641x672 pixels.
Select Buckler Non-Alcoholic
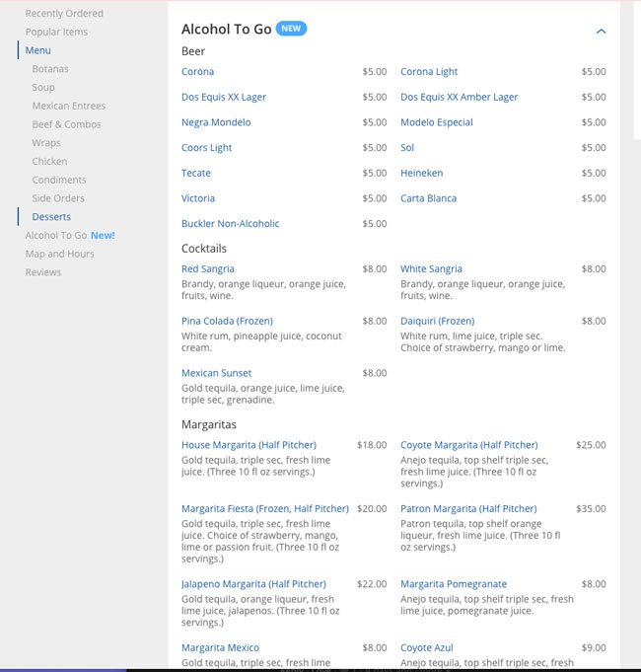(x=231, y=223)
